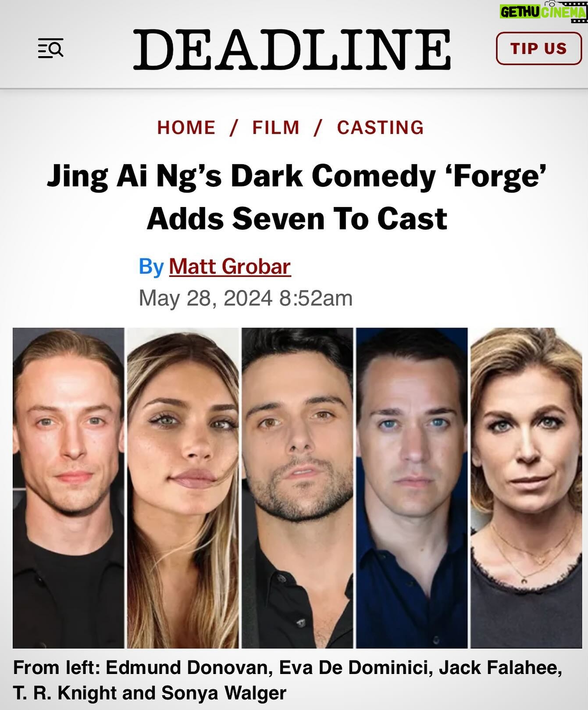Click 'Adds Seven To Cast' headline line

click(297, 218)
